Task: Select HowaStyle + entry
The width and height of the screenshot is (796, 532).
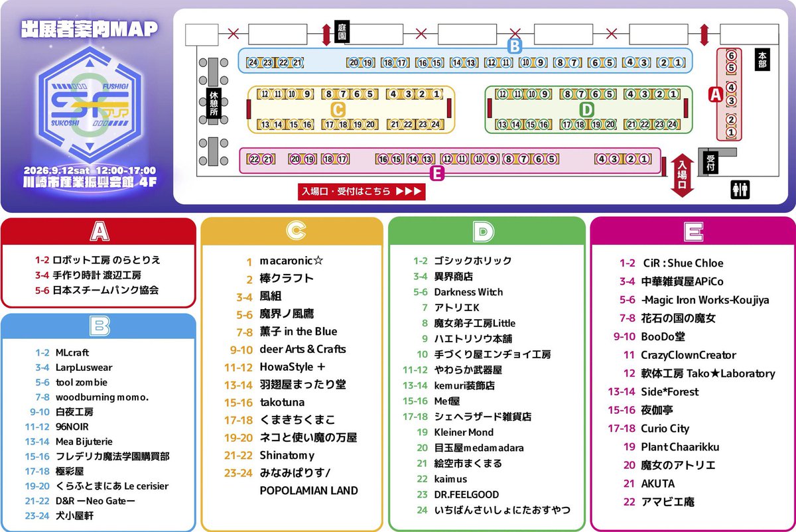Action: 293,367
